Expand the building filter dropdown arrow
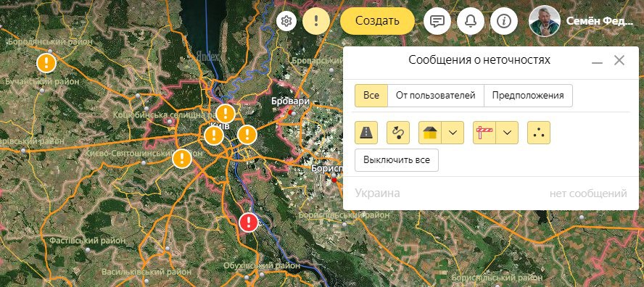The height and width of the screenshot is (287, 644). [453, 133]
